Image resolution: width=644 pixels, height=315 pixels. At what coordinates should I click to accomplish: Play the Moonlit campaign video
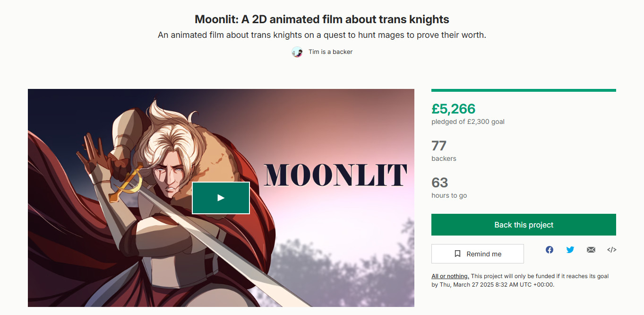pyautogui.click(x=221, y=198)
